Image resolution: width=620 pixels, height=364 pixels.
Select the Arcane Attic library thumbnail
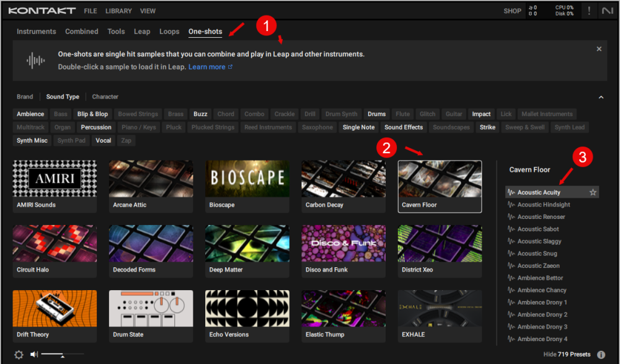tap(151, 187)
